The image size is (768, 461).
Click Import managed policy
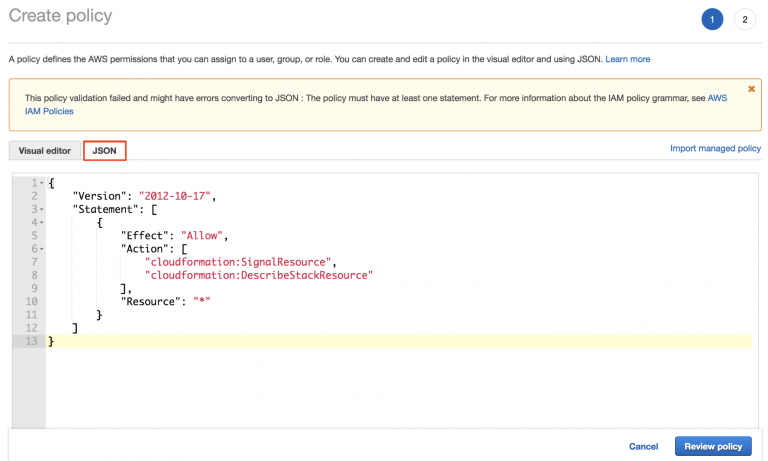tap(715, 149)
